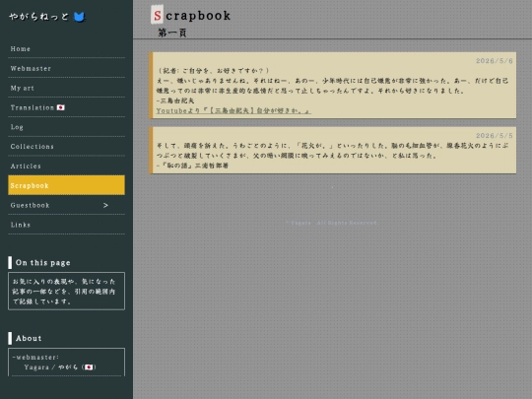Select the highlighted Scrapbook menu item
Viewport: 532px width, 399px height.
tap(67, 185)
